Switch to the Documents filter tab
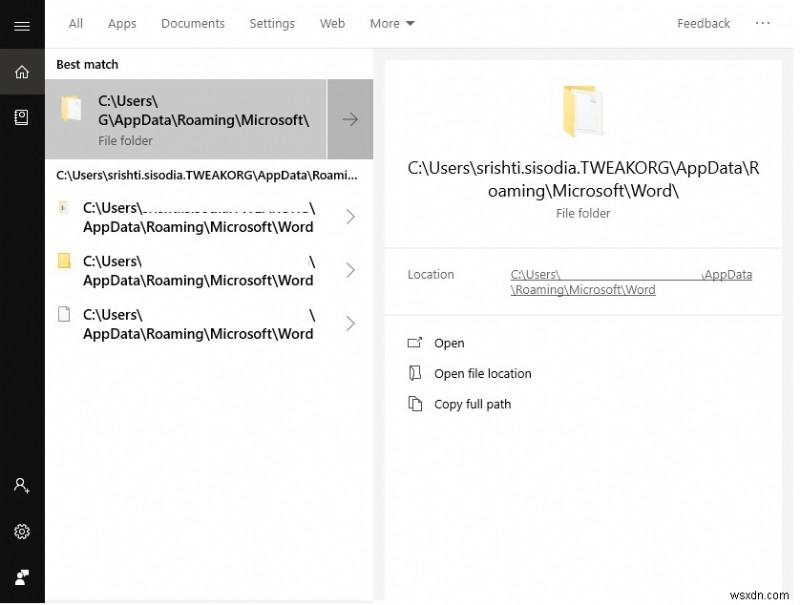Image resolution: width=800 pixels, height=605 pixels. (x=192, y=23)
